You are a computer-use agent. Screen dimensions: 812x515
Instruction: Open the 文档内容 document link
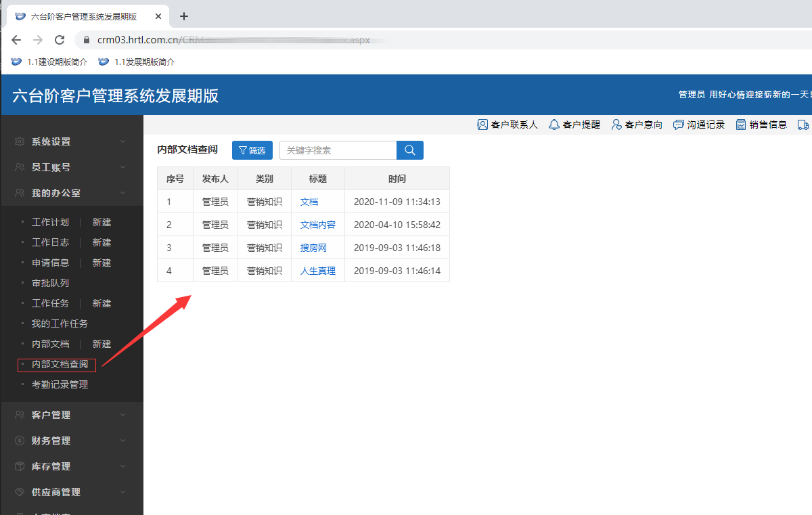point(318,225)
